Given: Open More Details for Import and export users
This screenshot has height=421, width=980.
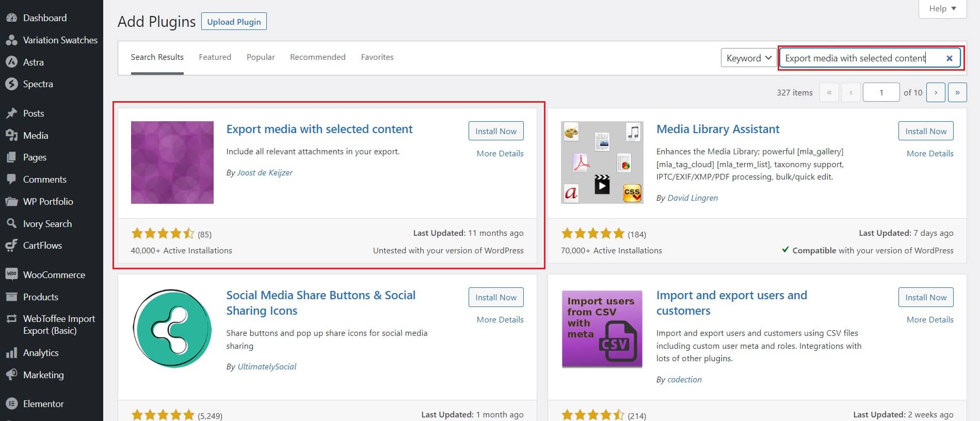Looking at the screenshot, I should click(x=930, y=319).
